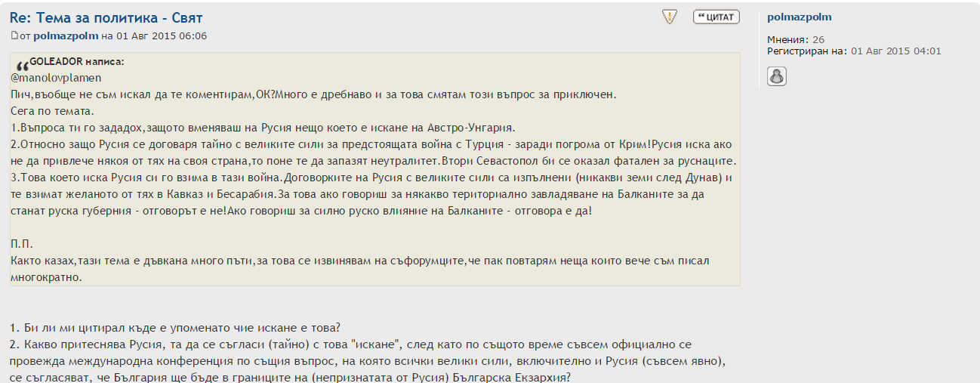
Task: Open post title 'Re: Тема за политика - Свят'
Action: [106, 17]
